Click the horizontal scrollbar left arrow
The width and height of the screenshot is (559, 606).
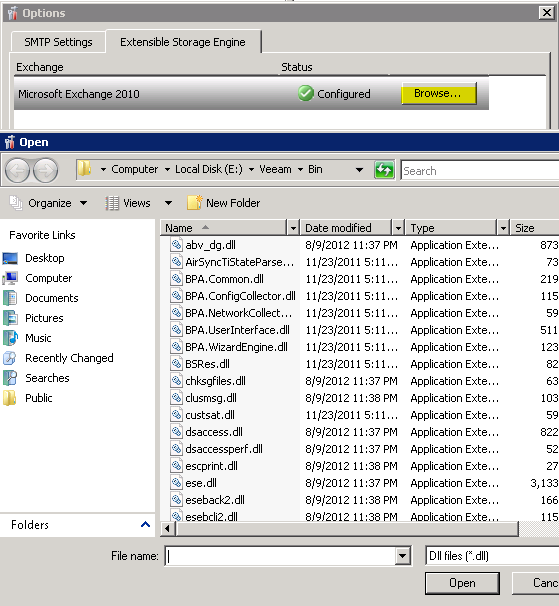coord(167,528)
